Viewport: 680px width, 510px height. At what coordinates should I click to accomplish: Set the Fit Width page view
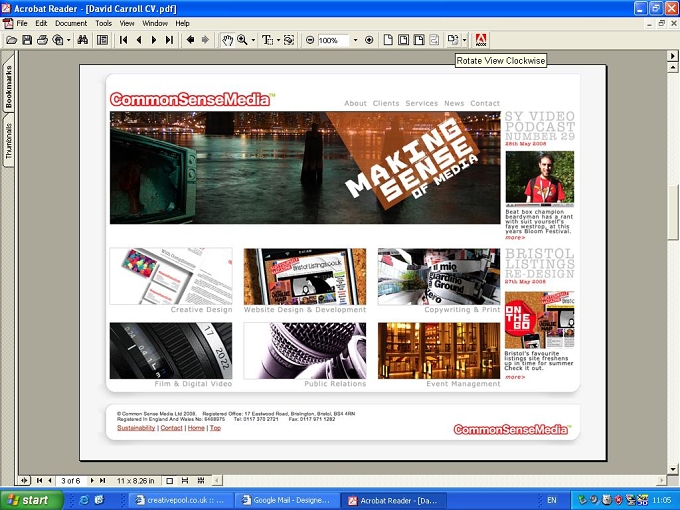point(418,40)
